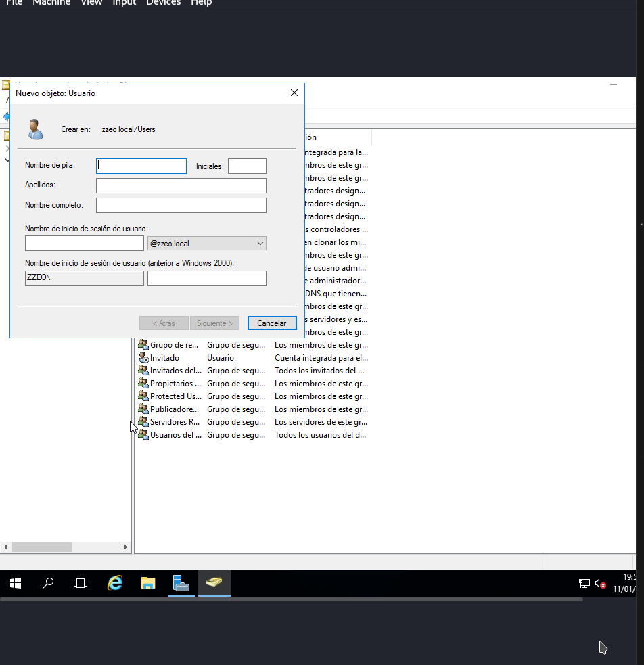Select the Invitado user icon
The height and width of the screenshot is (665, 644).
[x=143, y=357]
